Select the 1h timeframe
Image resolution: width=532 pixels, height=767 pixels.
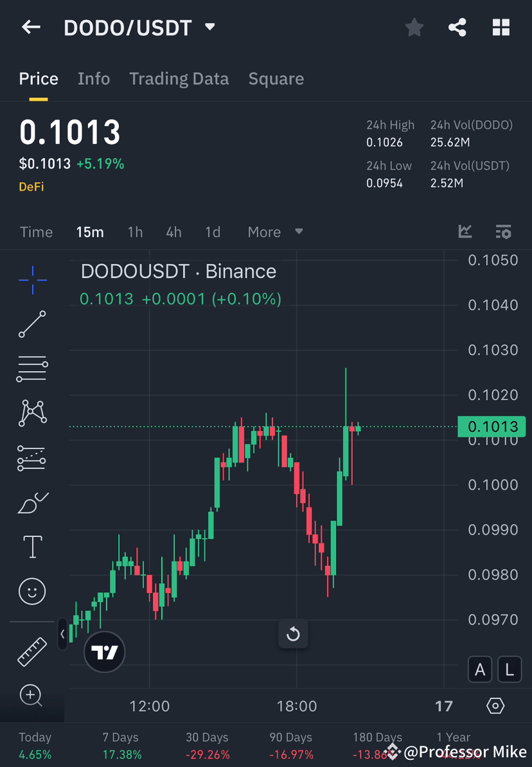click(x=135, y=232)
